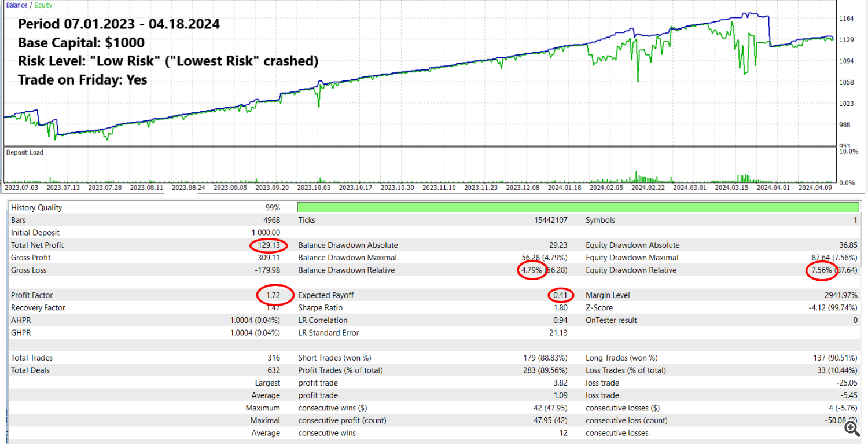This screenshot has height=444, width=868.
Task: Click the average loss trade value -5.45
Action: 849,396
